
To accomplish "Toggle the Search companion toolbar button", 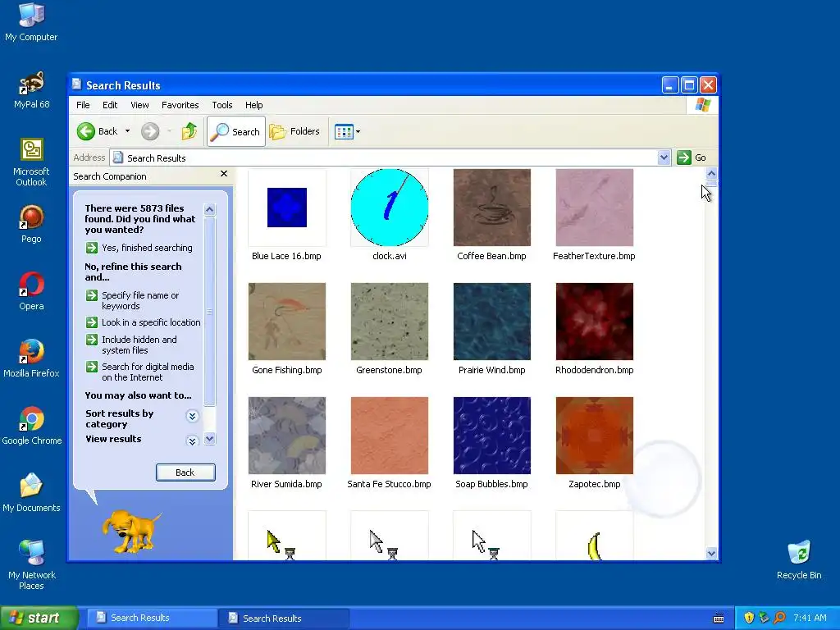I will coord(235,131).
